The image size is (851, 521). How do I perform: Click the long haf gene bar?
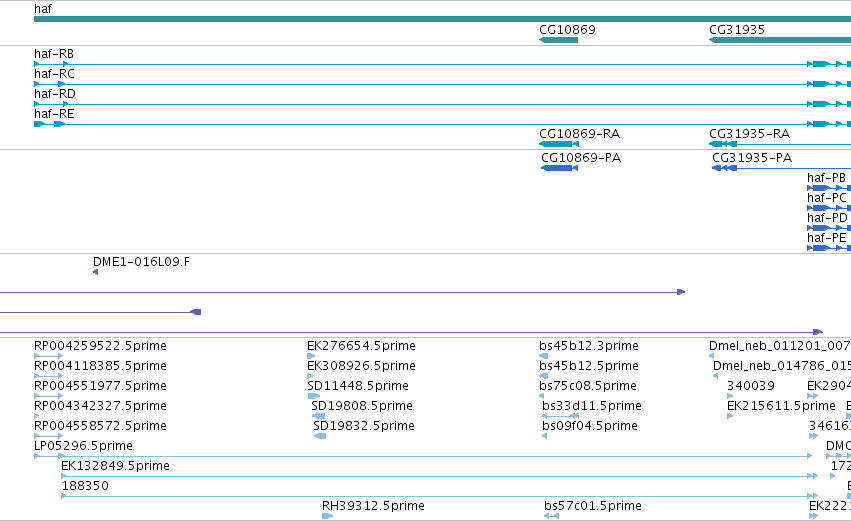442,19
